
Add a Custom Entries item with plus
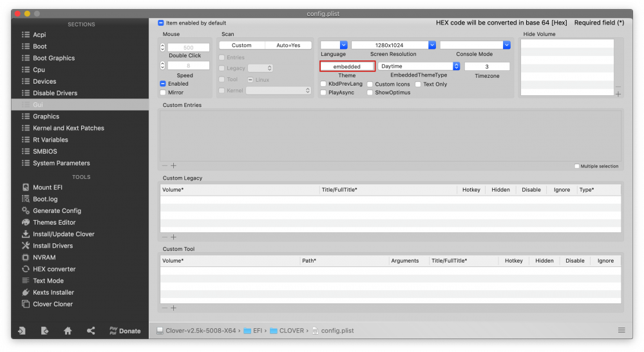tap(174, 166)
